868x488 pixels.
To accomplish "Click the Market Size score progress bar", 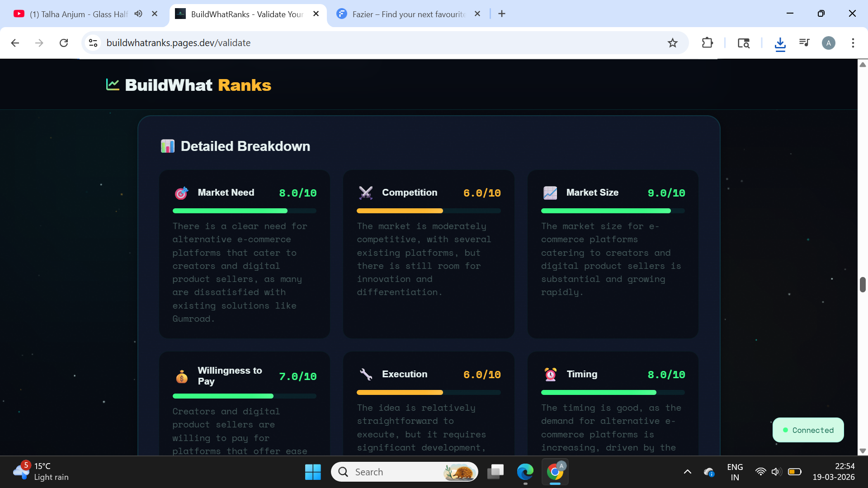I will [613, 211].
